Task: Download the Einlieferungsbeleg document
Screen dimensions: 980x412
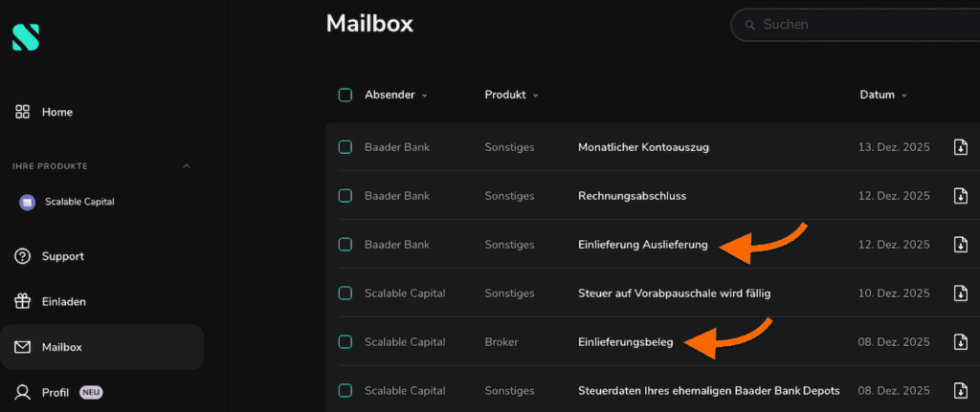Action: [961, 342]
